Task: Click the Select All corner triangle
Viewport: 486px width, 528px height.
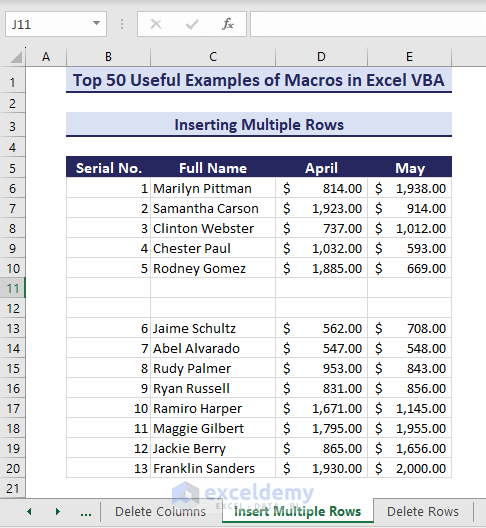Action: pyautogui.click(x=16, y=57)
